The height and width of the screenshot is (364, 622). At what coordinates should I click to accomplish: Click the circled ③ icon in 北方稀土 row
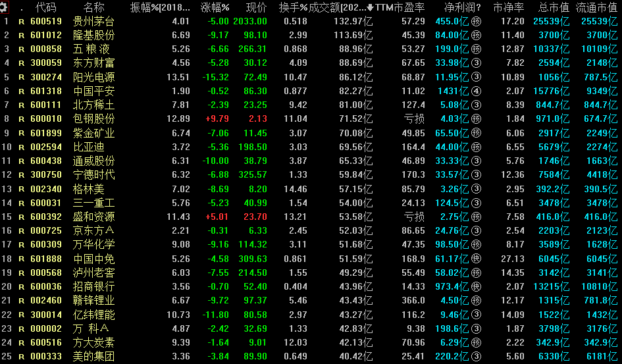coord(476,105)
